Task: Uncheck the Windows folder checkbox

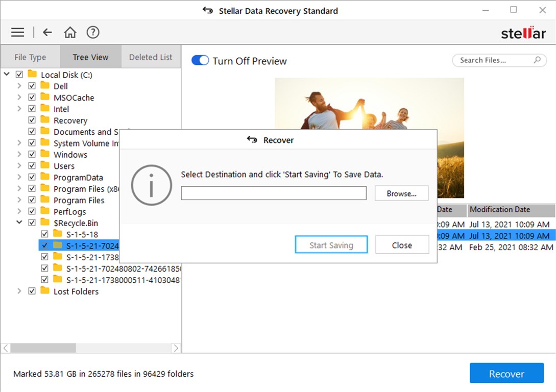Action: click(x=32, y=154)
